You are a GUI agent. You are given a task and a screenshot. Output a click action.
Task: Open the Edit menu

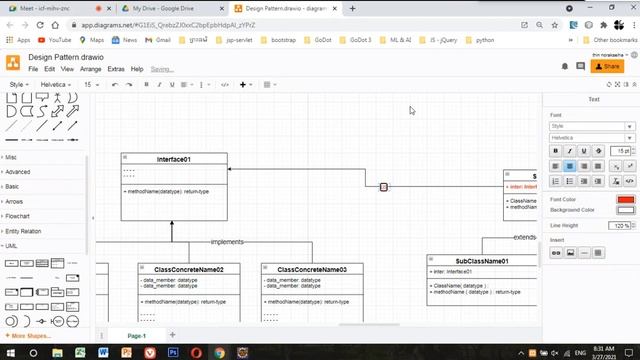pos(49,69)
